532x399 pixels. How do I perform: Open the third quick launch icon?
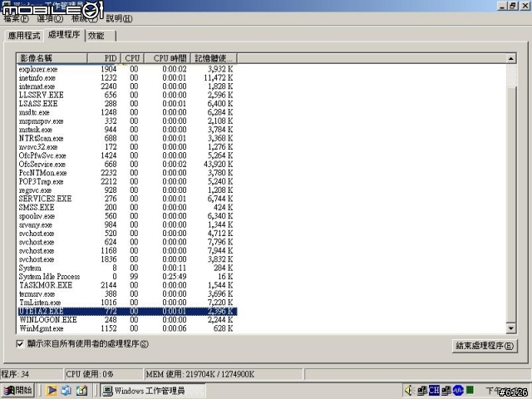[81, 391]
